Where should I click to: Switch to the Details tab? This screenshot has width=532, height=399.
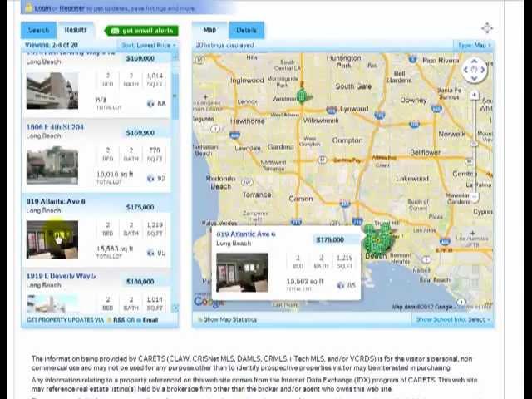pos(246,30)
